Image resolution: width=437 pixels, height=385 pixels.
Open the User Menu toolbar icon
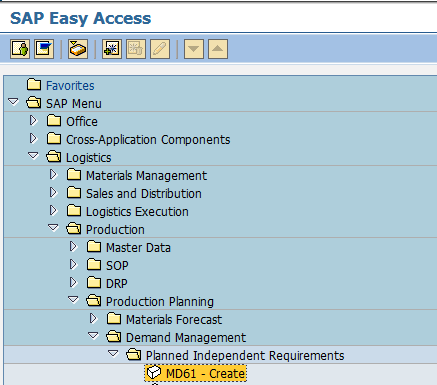pyautogui.click(x=20, y=49)
